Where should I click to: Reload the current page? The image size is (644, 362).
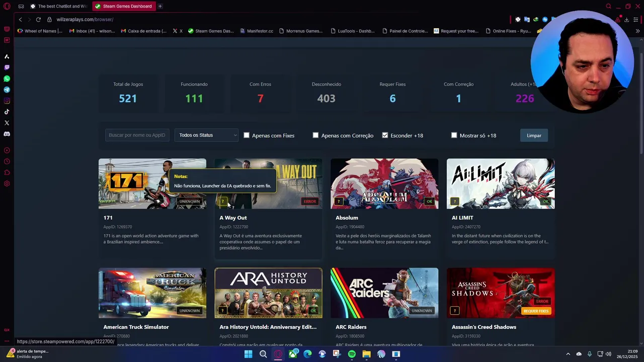[x=38, y=19]
